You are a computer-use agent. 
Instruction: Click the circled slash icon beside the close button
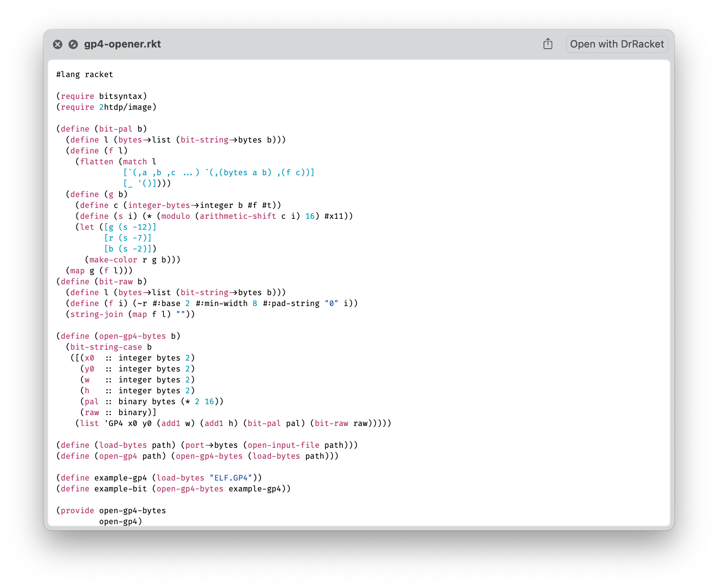click(73, 44)
